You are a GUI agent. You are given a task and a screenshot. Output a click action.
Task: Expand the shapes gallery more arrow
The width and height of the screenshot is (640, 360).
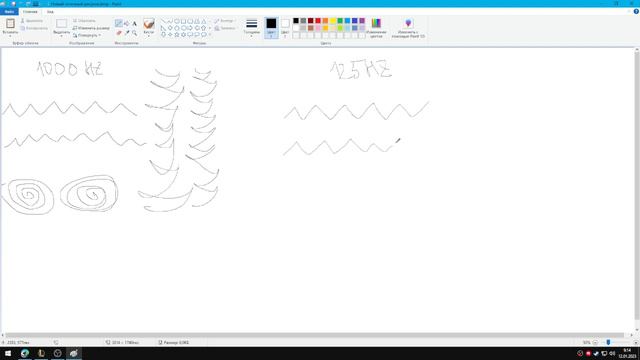coord(210,35)
